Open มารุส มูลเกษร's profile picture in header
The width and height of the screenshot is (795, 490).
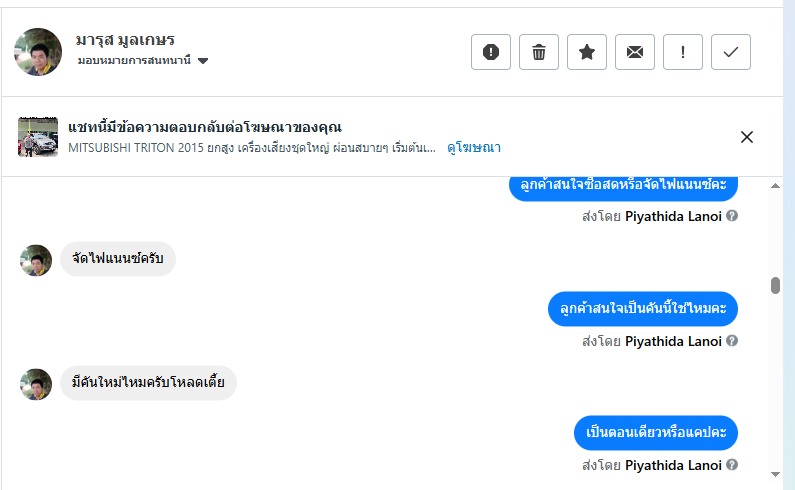38,52
